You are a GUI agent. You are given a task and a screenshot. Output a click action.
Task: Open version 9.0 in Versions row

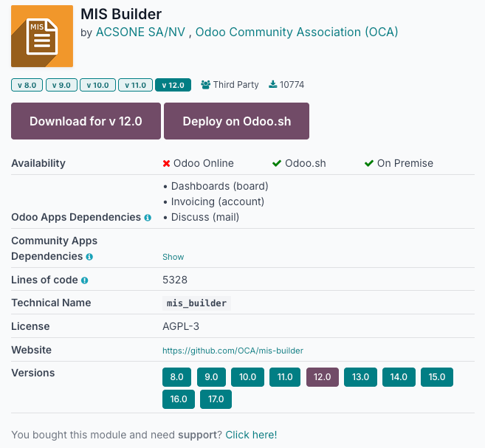pyautogui.click(x=211, y=377)
